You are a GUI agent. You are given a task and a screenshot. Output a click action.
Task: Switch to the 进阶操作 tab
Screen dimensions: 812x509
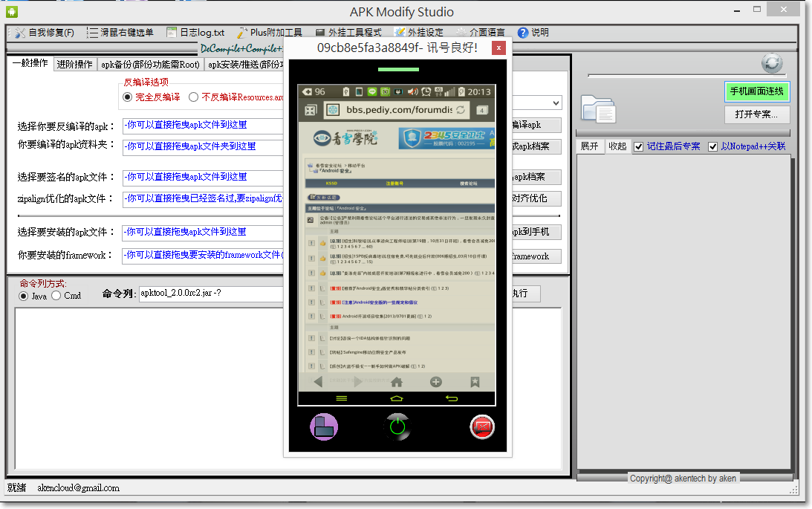[74, 64]
